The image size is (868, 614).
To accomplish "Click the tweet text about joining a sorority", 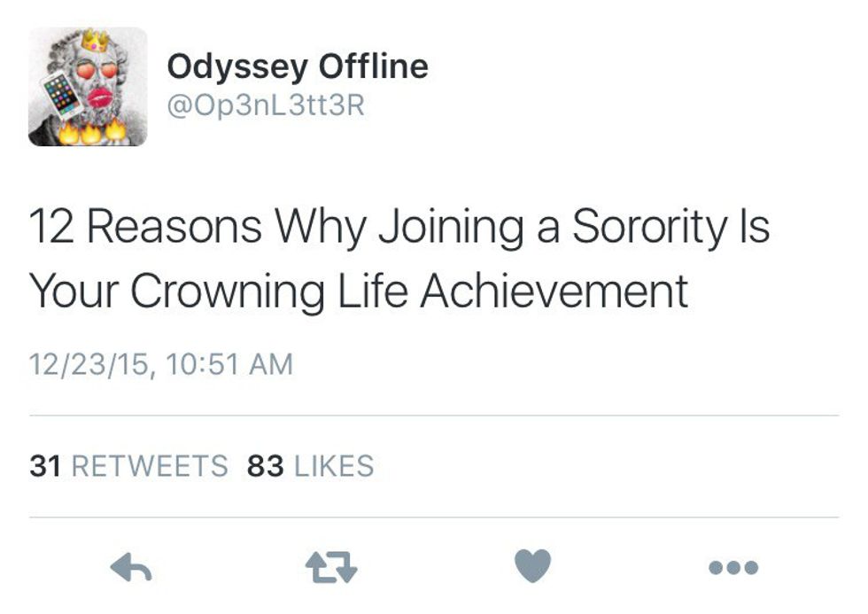I will coord(399,259).
